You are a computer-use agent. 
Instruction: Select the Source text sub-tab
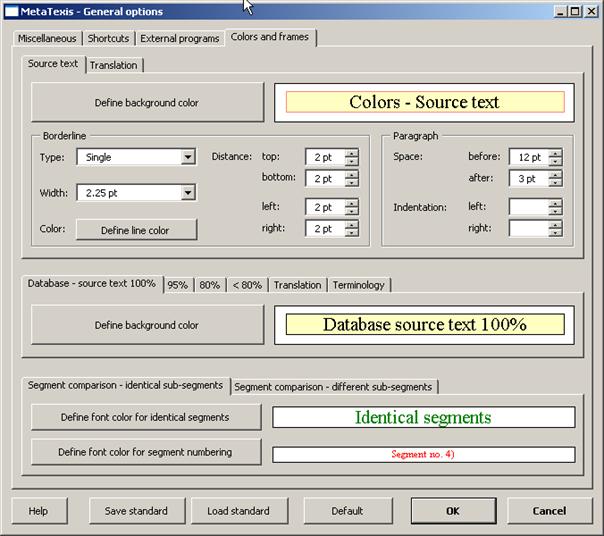point(53,64)
